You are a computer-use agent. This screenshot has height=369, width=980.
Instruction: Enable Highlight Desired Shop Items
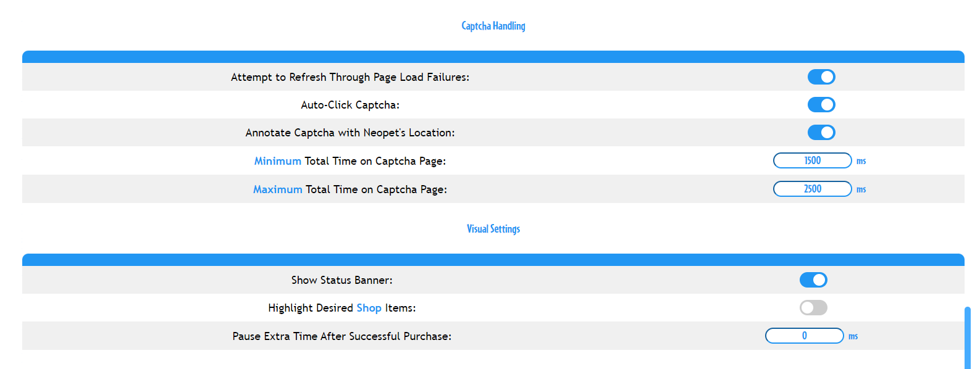pos(813,307)
